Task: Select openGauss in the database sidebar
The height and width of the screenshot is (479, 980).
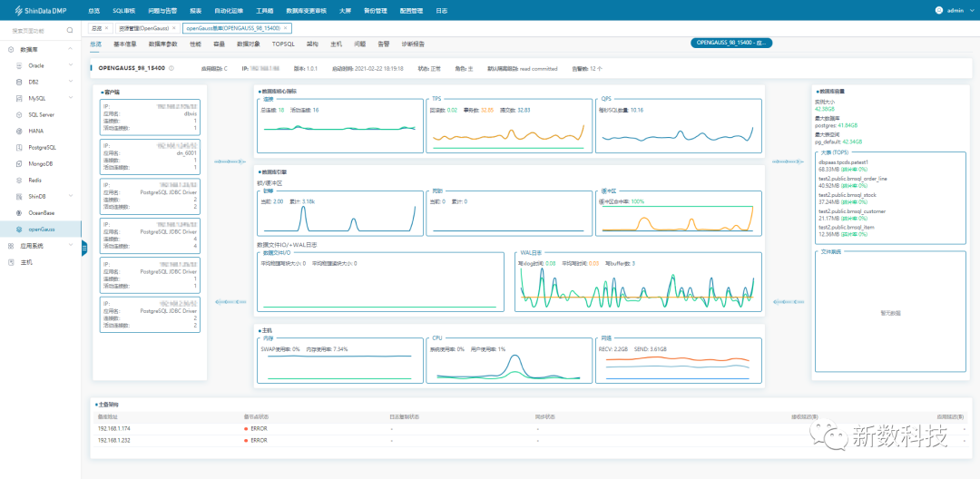Action: click(41, 229)
